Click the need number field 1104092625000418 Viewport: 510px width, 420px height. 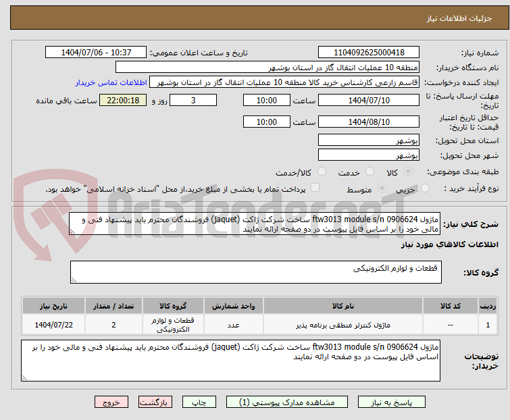coord(369,53)
